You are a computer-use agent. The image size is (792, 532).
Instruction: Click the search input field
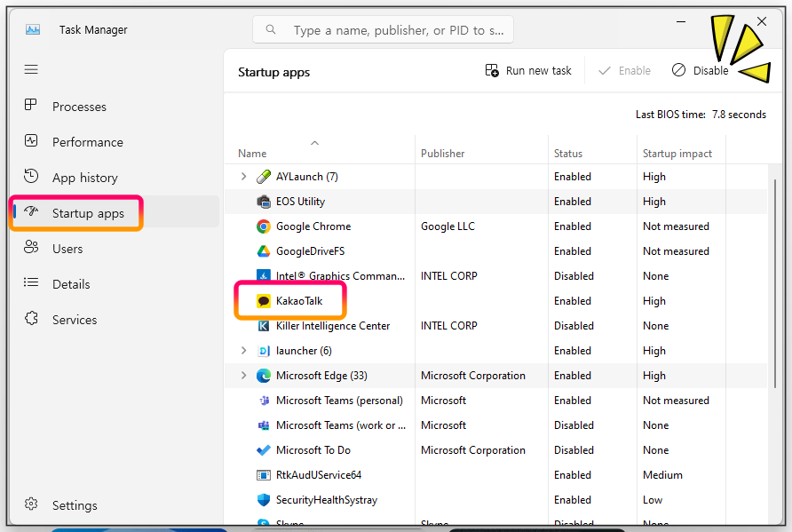(x=383, y=30)
